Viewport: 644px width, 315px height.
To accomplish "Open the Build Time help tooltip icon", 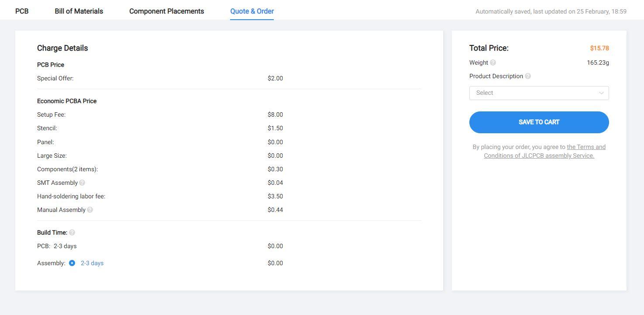I will tap(72, 232).
